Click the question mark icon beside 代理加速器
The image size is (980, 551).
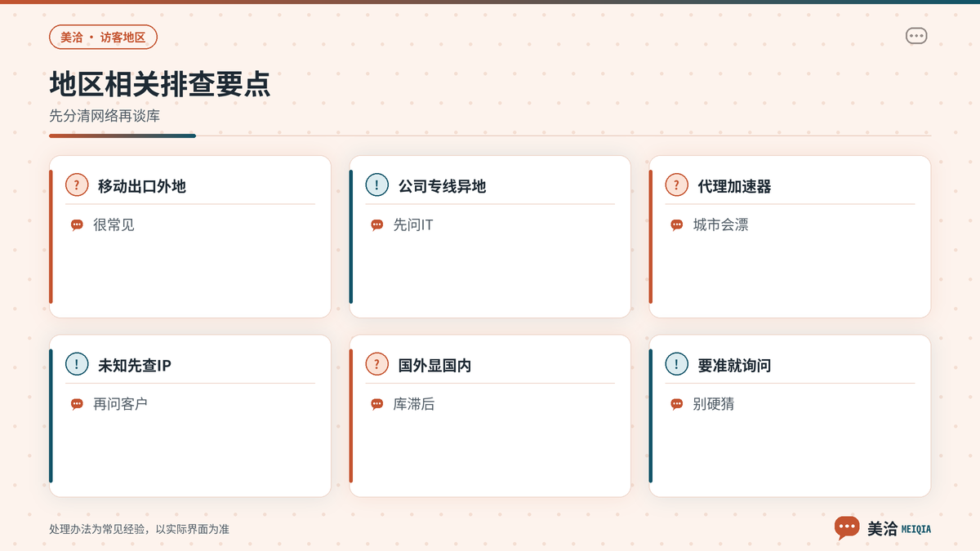coord(676,185)
